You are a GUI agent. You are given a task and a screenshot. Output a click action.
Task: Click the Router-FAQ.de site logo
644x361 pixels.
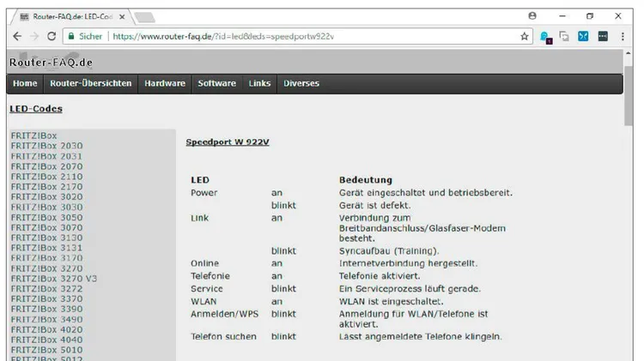tap(51, 63)
